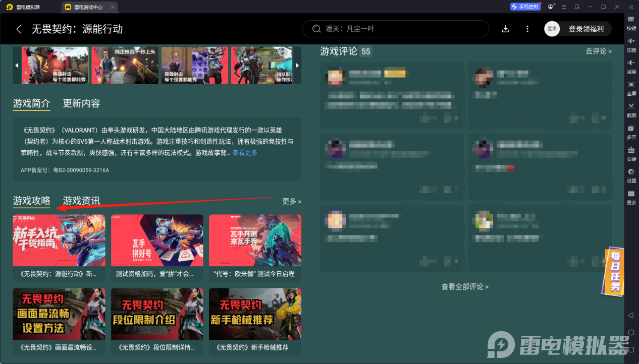Open the 段位限制介绍 guide thumbnail

(x=157, y=314)
